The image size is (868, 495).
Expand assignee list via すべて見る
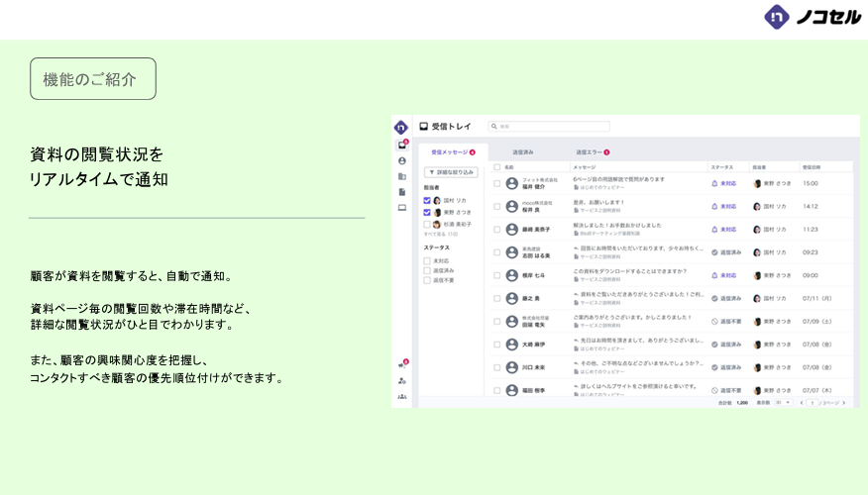point(434,234)
